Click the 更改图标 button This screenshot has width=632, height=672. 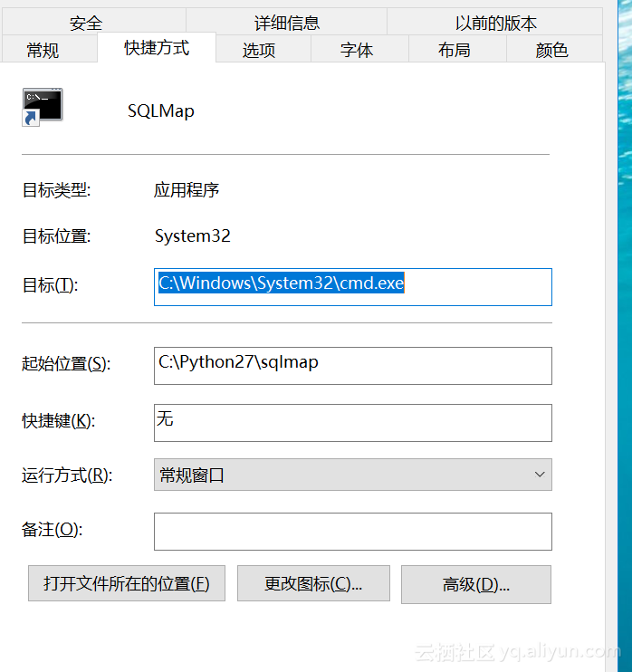(313, 583)
